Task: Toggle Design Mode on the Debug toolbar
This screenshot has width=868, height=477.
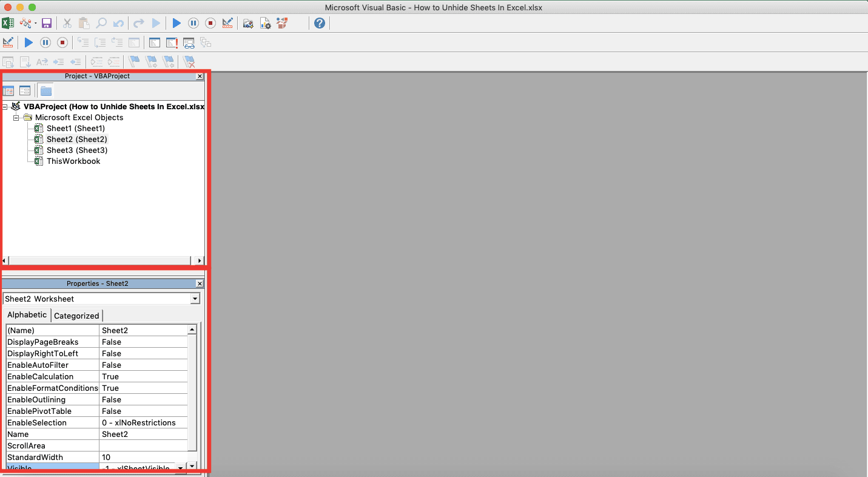Action: click(x=8, y=42)
